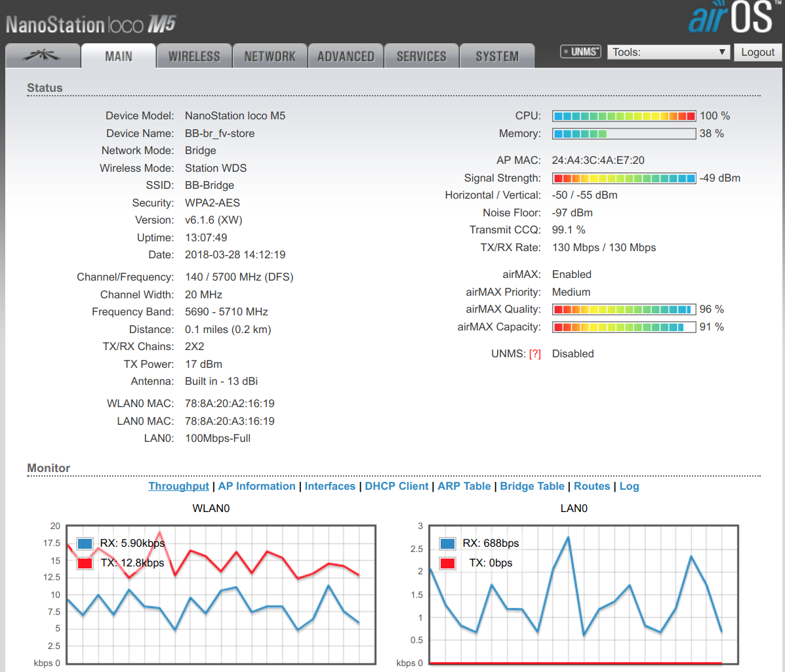Click the UNMS badge icon
785x672 pixels.
(x=580, y=52)
